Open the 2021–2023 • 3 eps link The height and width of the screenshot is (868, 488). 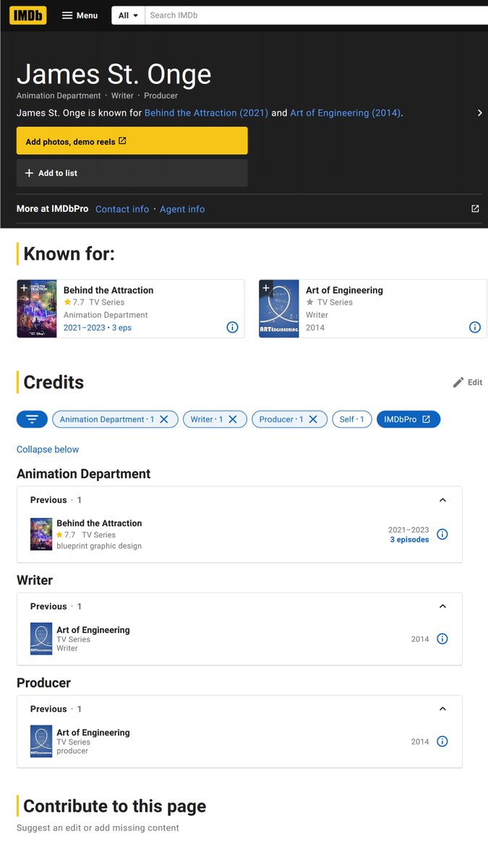pos(98,328)
